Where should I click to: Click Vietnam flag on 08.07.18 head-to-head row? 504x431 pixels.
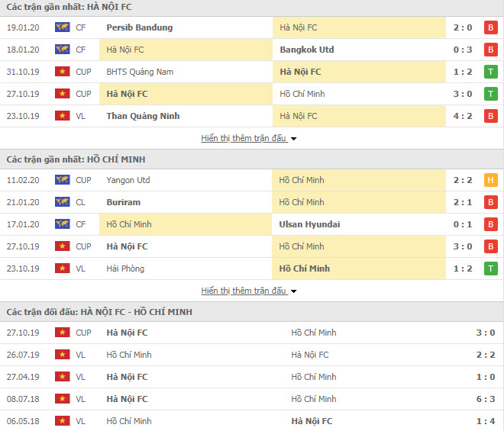[63, 399]
